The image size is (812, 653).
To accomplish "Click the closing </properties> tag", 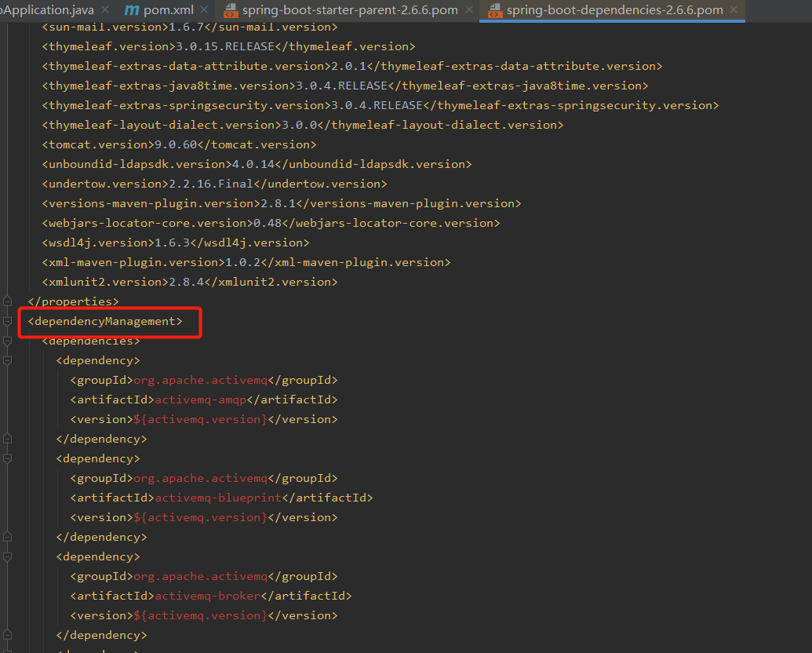I will (73, 301).
